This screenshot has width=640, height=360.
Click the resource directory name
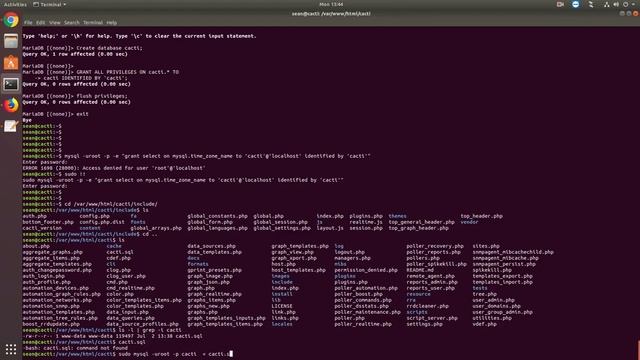coord(418,294)
